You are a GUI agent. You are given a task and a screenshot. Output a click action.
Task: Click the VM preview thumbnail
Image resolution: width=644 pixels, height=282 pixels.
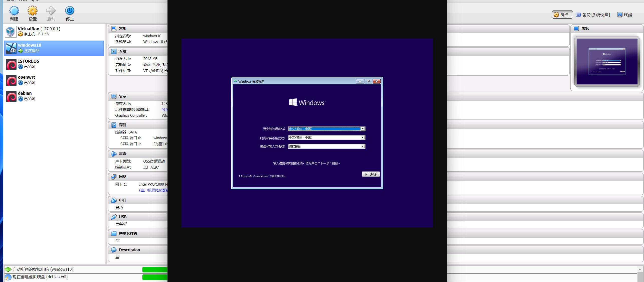click(x=607, y=61)
